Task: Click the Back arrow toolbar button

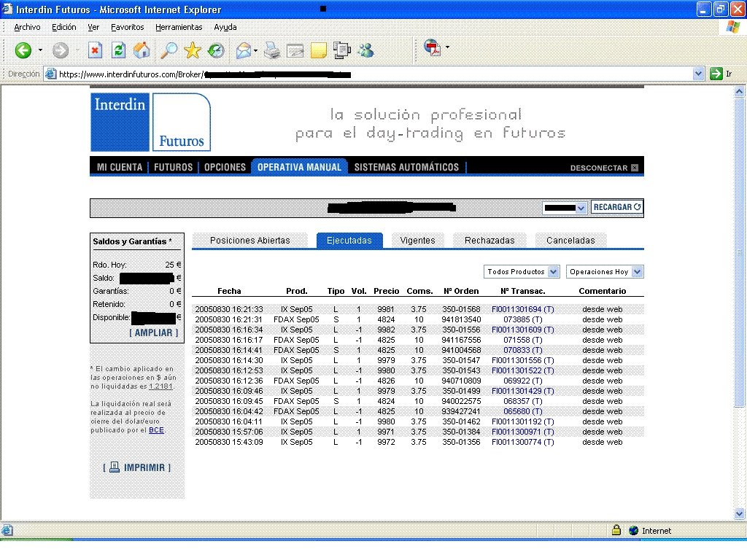Action: [x=23, y=50]
